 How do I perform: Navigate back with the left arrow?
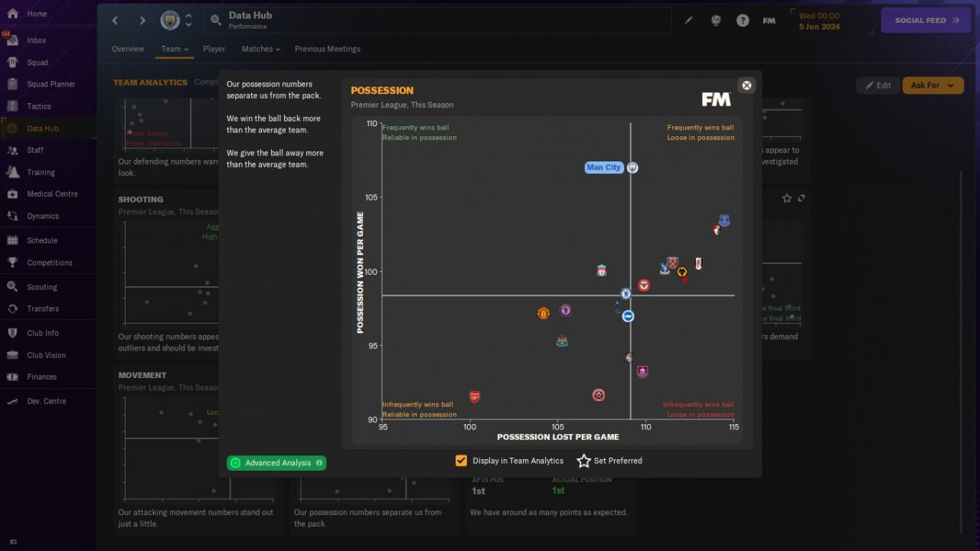(x=116, y=21)
